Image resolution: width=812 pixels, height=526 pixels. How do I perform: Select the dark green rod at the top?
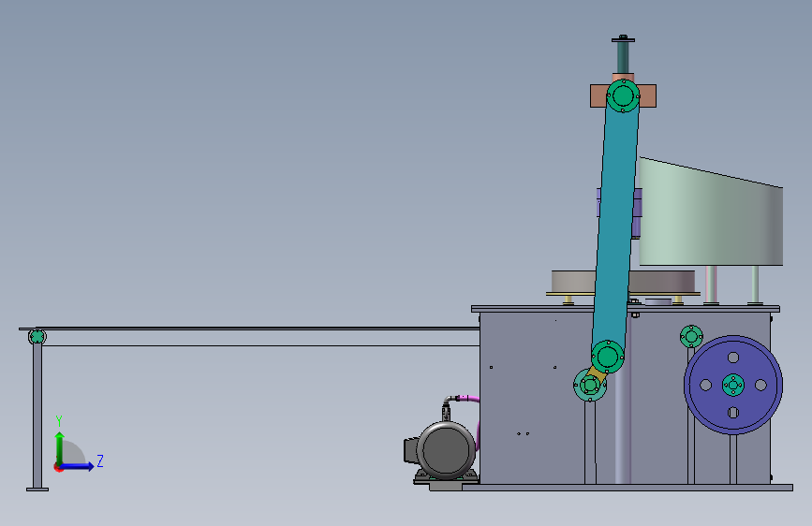pyautogui.click(x=623, y=57)
